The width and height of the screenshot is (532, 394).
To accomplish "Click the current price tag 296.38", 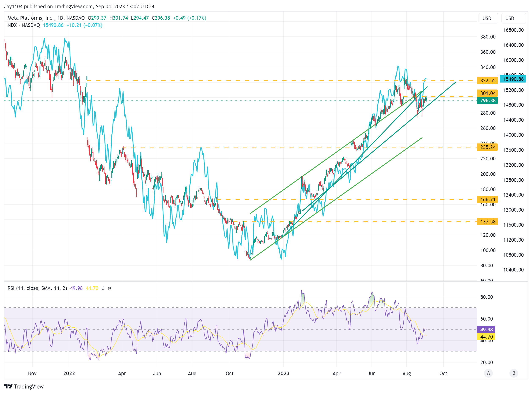I will pos(487,101).
